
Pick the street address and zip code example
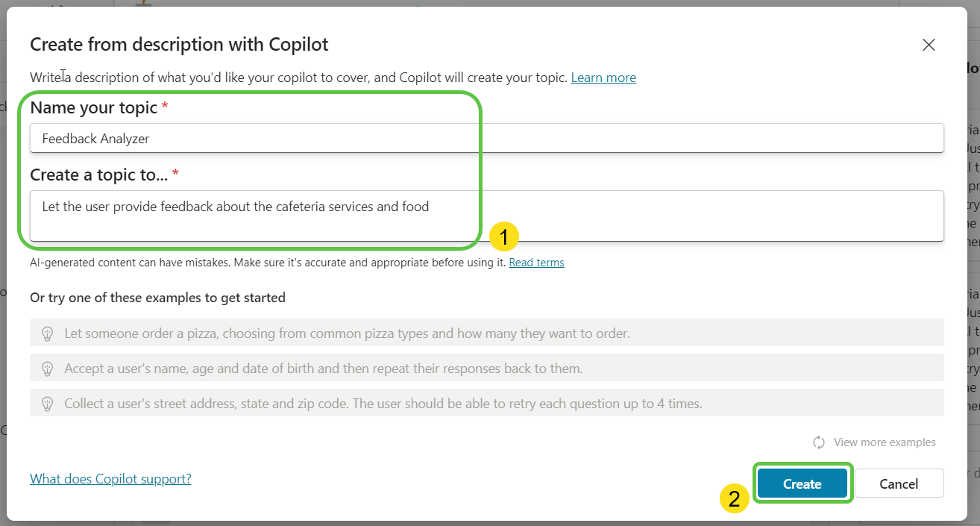[383, 404]
